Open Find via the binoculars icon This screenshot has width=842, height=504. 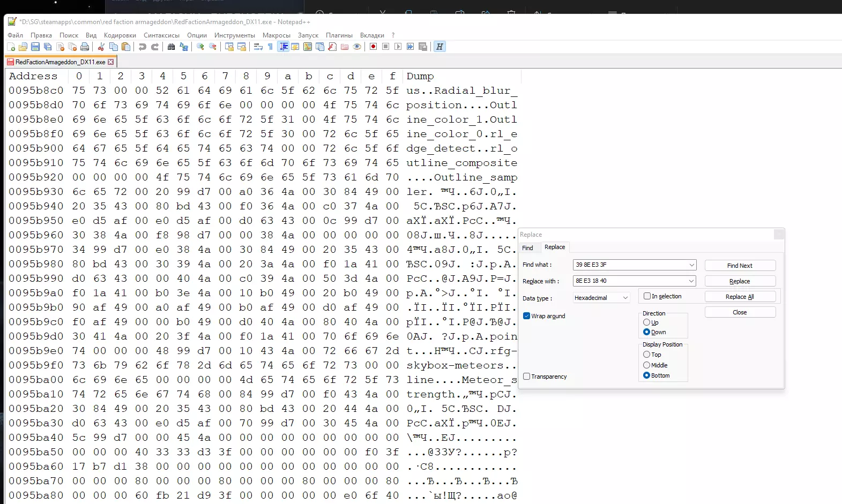(x=171, y=47)
